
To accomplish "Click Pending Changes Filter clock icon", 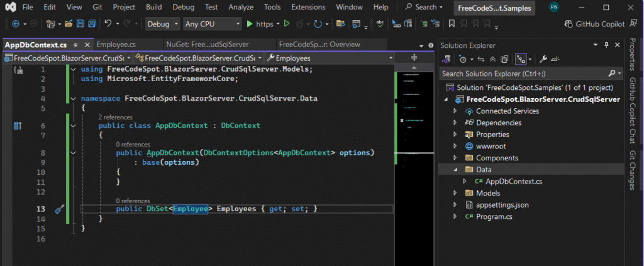I will point(462,60).
